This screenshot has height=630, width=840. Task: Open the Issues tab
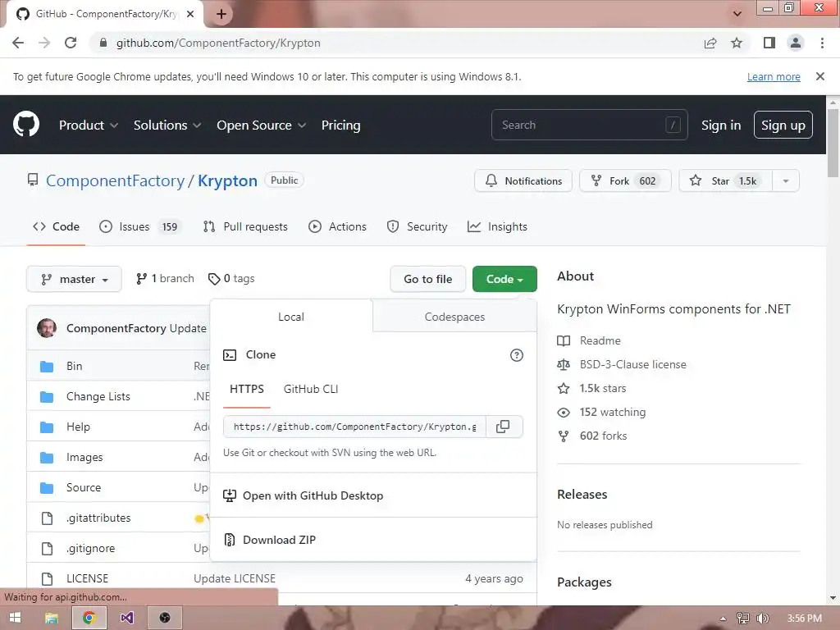tap(141, 226)
